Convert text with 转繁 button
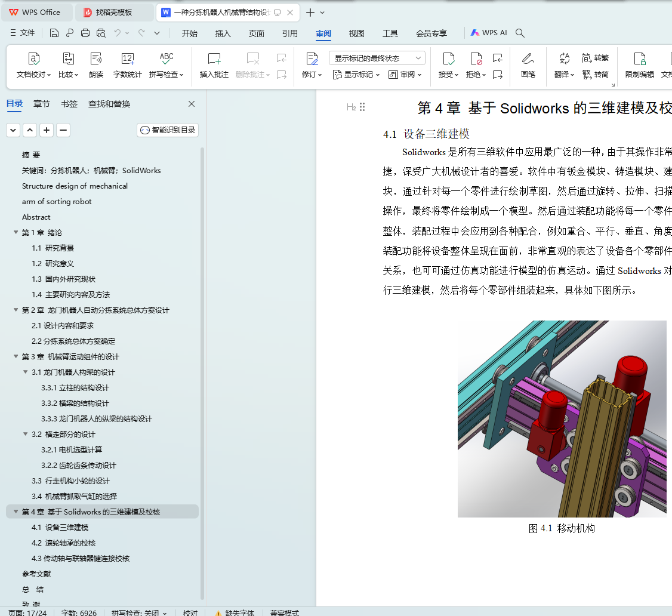This screenshot has height=616, width=672. pos(595,58)
